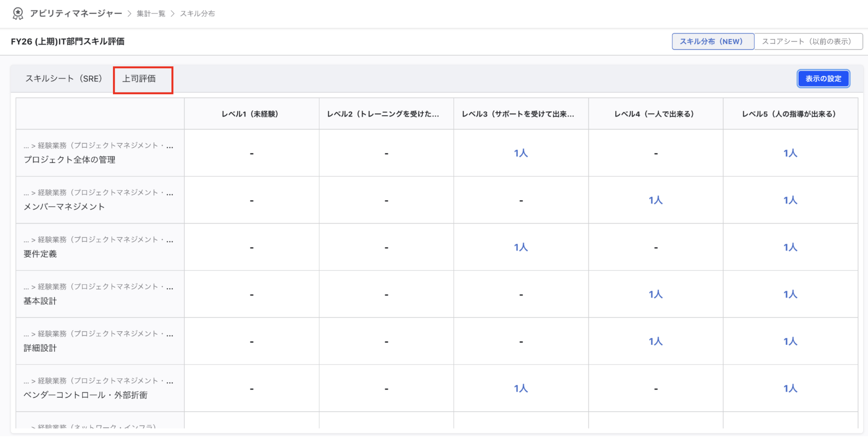The image size is (868, 442).
Task: Open 1人 at Level 5 for ベンダーコントロール・外部折衝
Action: [791, 389]
